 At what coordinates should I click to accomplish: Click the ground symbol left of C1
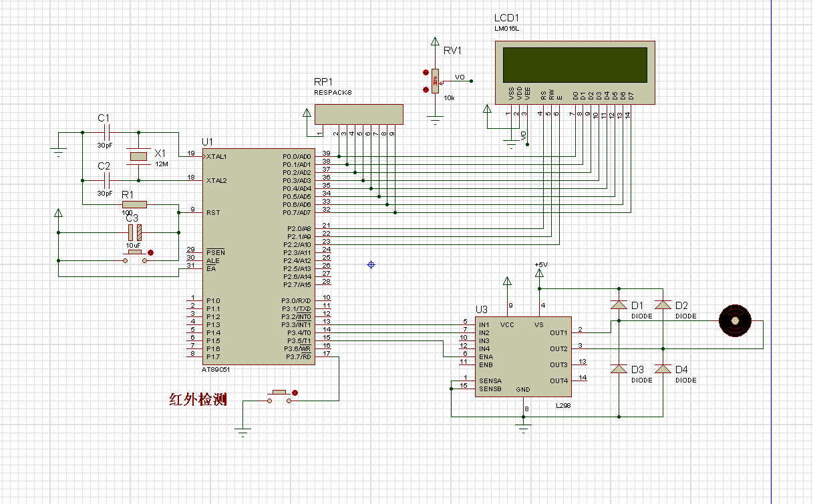pyautogui.click(x=59, y=153)
